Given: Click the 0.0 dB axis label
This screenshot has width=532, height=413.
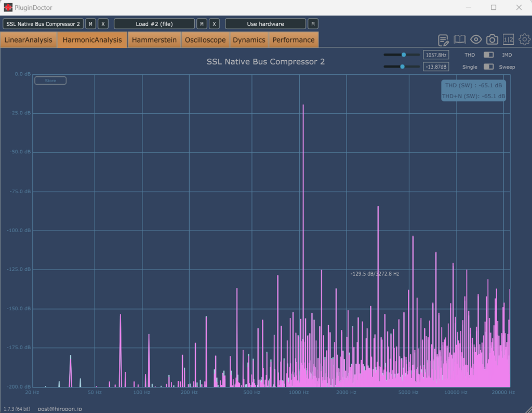Looking at the screenshot, I should [x=23, y=74].
